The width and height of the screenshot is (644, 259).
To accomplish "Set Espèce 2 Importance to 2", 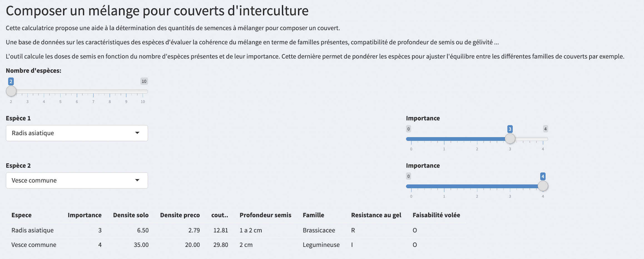I will coord(477,186).
